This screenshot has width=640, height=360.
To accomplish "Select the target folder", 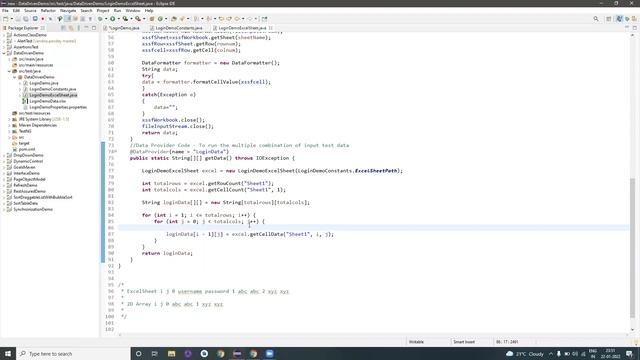I will (x=24, y=143).
